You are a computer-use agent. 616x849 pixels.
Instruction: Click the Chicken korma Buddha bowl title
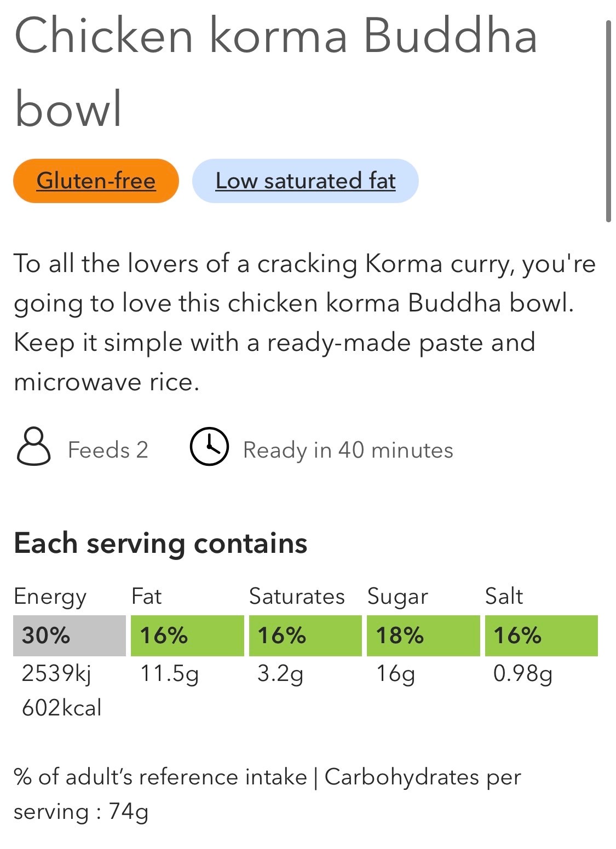[275, 72]
